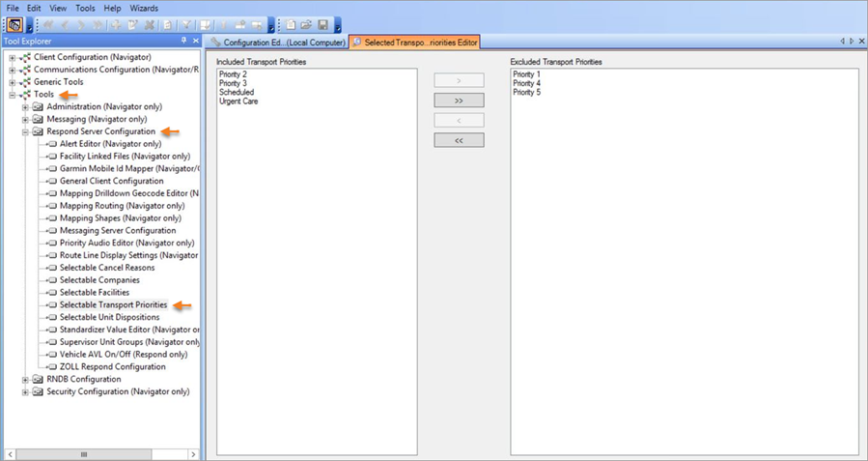Viewport: 868px width, 461px height.
Task: Expand the Client Configuration tree node
Action: pos(13,57)
